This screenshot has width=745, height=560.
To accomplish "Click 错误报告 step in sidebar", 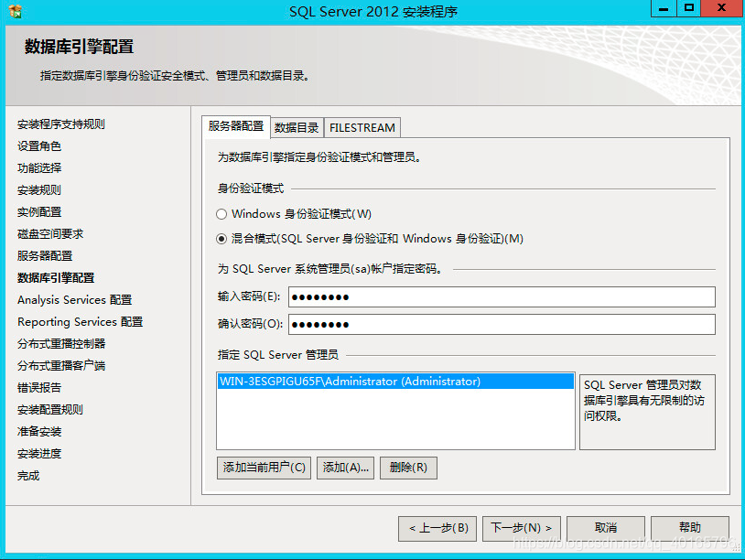I will pyautogui.click(x=39, y=388).
